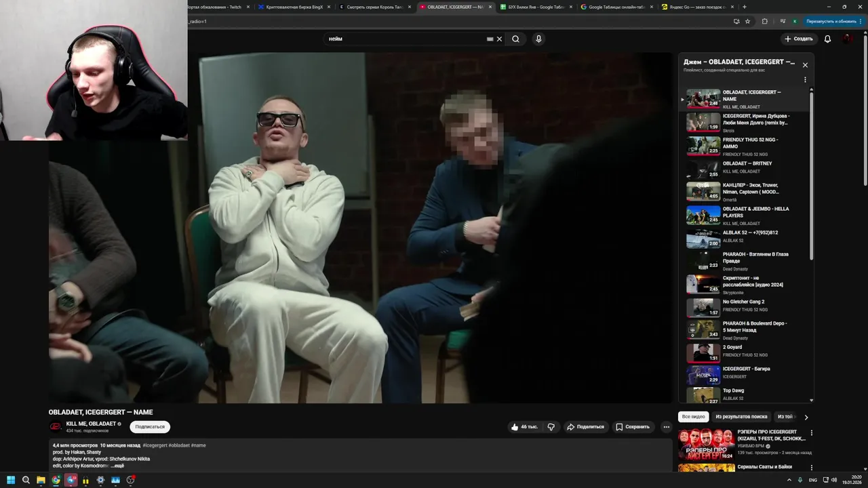Image resolution: width=868 pixels, height=488 pixels.
Task: Open ICEGERGERT - Багира playlist entry
Action: coord(746,375)
